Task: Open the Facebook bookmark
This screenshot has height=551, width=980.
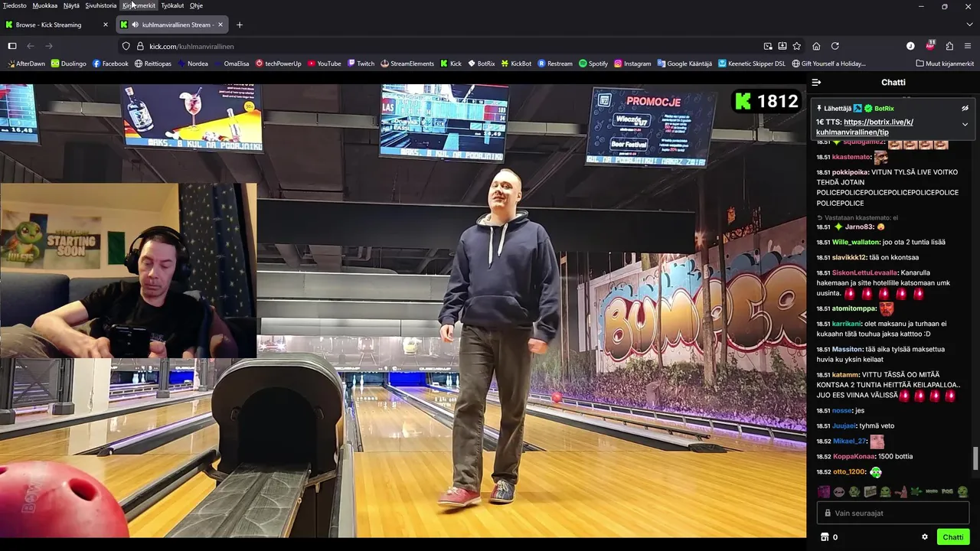Action: pyautogui.click(x=110, y=64)
